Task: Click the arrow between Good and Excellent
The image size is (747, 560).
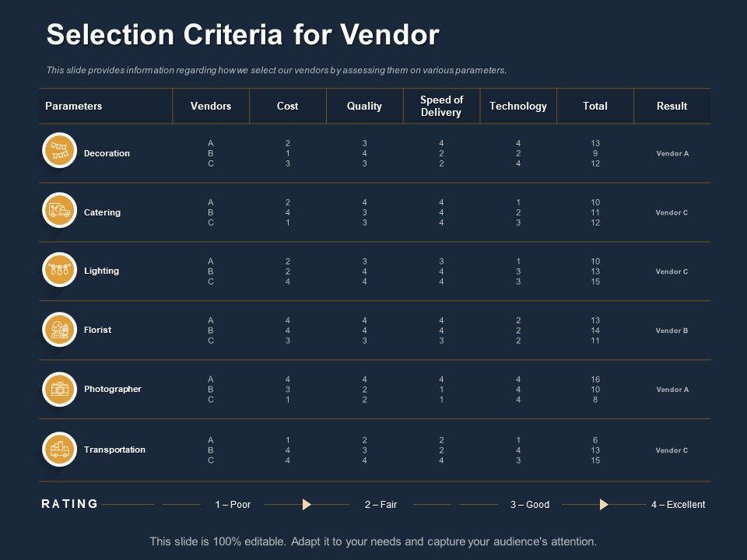Action: (x=604, y=505)
